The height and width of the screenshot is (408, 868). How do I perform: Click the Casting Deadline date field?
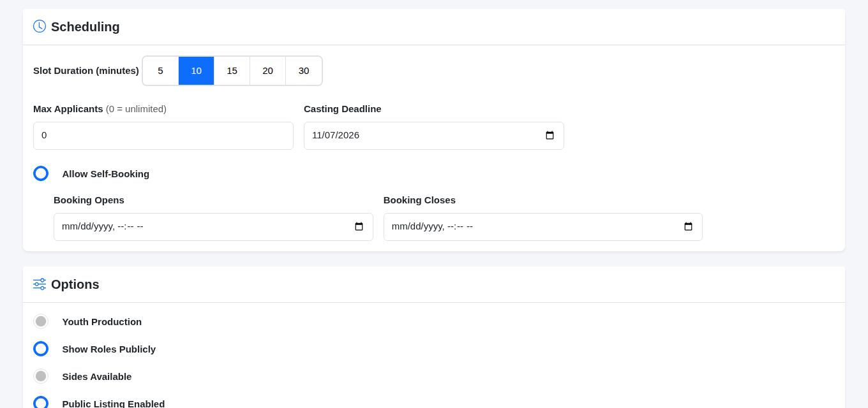(434, 136)
